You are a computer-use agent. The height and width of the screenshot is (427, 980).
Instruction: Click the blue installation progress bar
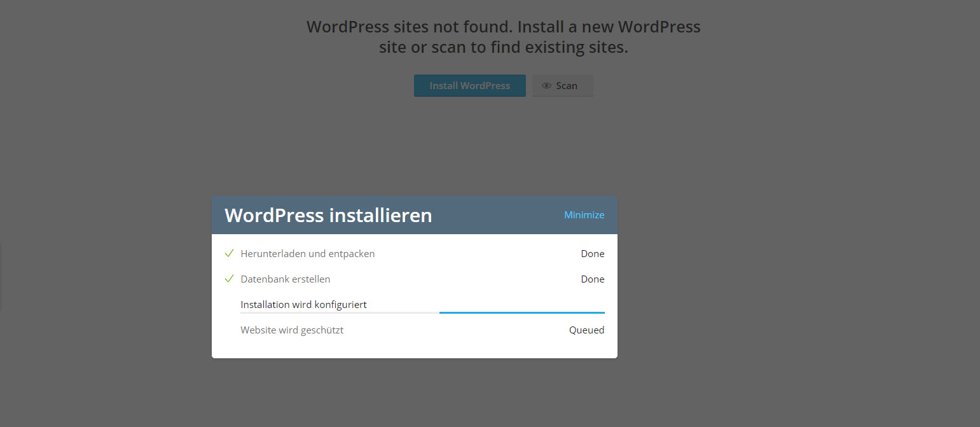[521, 313]
